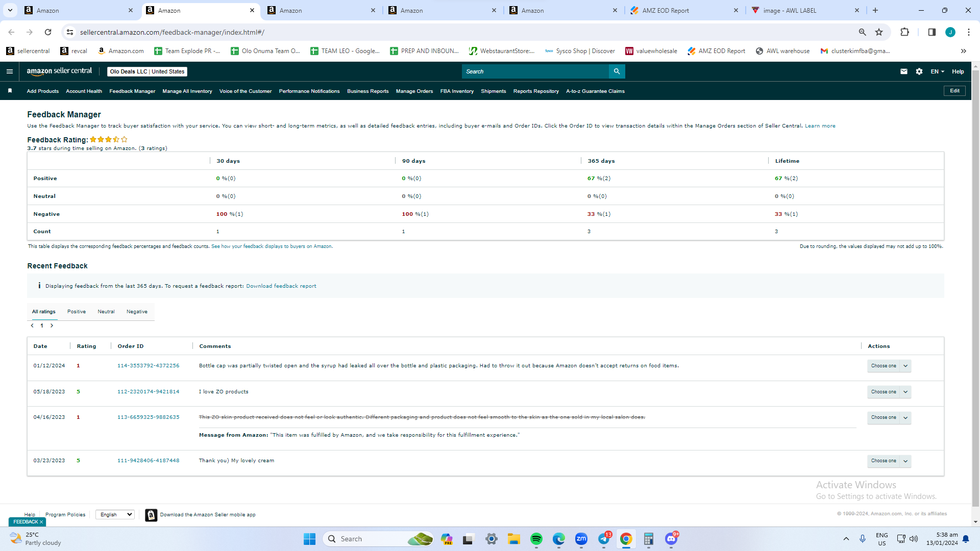Click the Chrome address bar URL
This screenshot has width=980, height=551.
click(172, 32)
